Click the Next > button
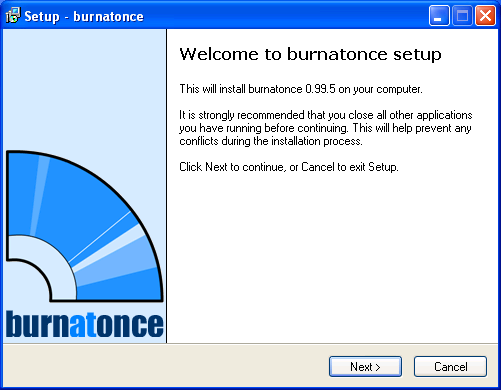The height and width of the screenshot is (390, 501). click(365, 367)
